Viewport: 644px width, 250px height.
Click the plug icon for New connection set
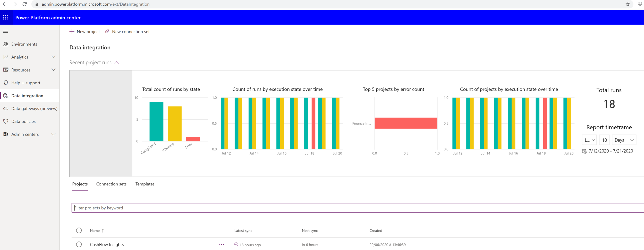(107, 31)
